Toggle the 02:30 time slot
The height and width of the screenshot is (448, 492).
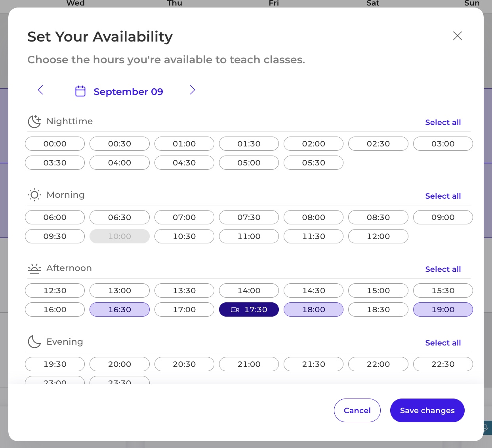click(x=378, y=144)
